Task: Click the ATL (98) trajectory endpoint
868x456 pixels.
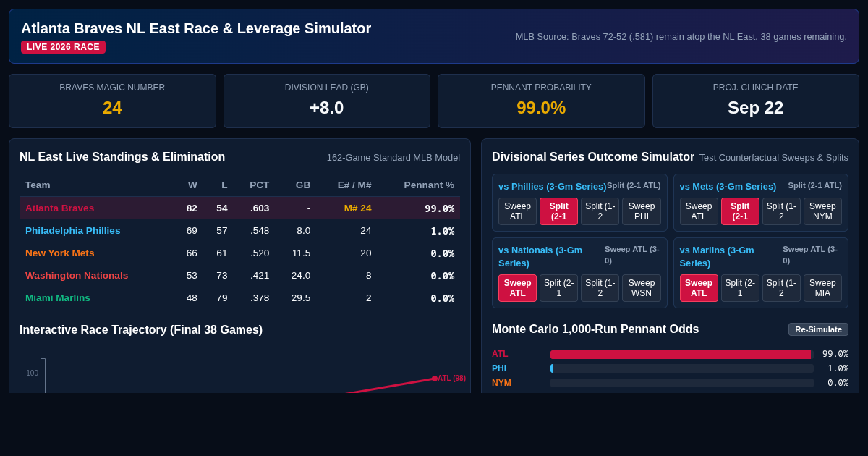Action: click(x=435, y=379)
